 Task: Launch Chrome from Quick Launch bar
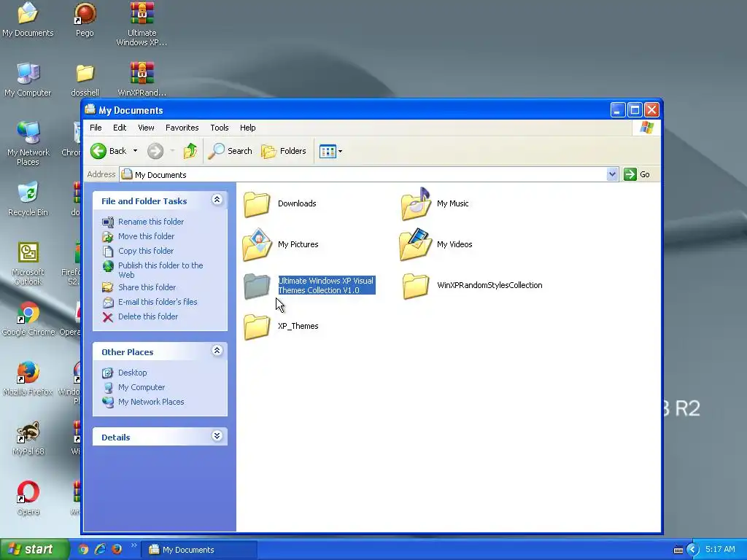[x=83, y=550]
